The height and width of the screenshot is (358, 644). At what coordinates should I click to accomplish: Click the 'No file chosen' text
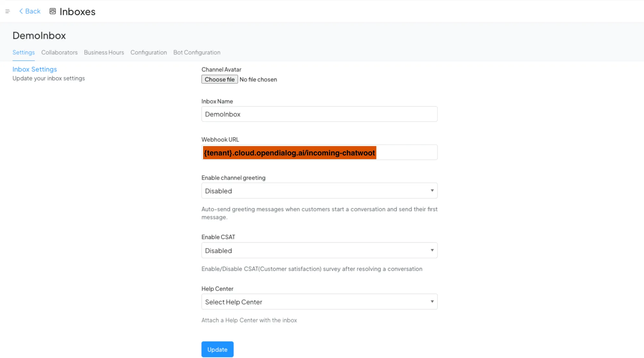pos(258,80)
